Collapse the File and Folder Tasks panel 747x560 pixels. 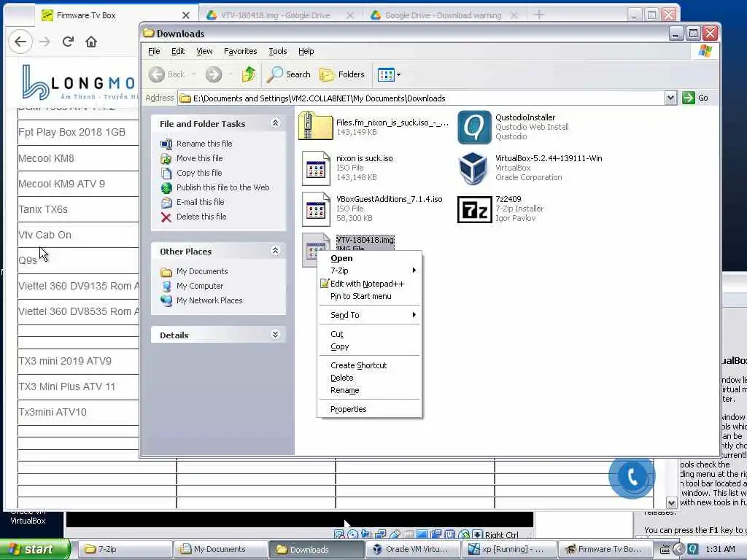(x=275, y=123)
